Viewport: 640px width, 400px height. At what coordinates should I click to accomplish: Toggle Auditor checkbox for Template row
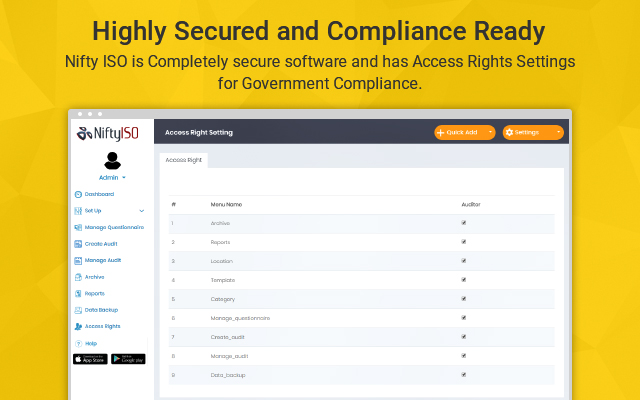[x=464, y=280]
